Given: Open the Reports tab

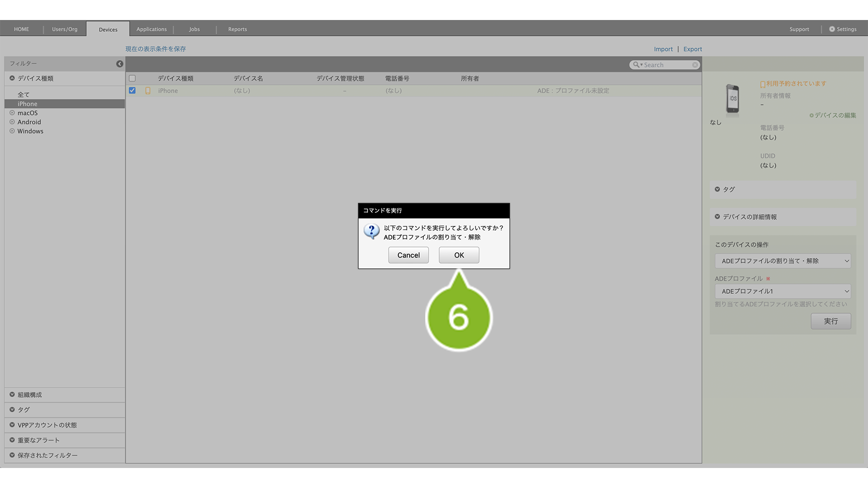Looking at the screenshot, I should point(237,29).
